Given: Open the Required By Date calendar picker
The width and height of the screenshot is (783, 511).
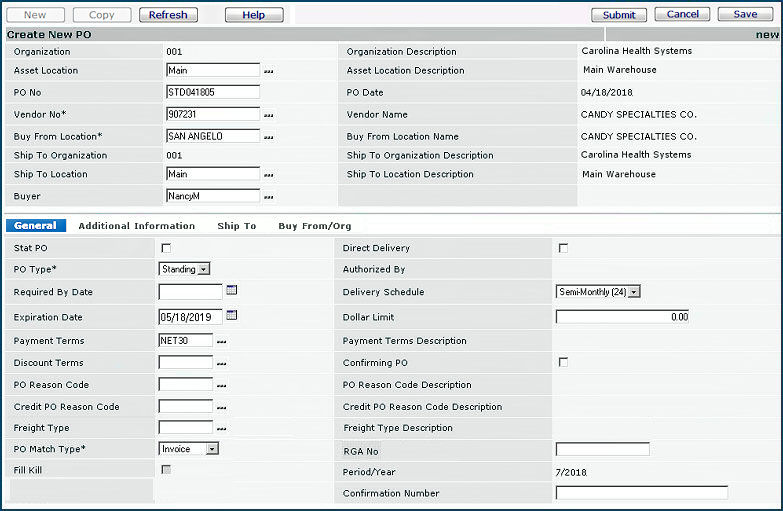Looking at the screenshot, I should pyautogui.click(x=231, y=291).
